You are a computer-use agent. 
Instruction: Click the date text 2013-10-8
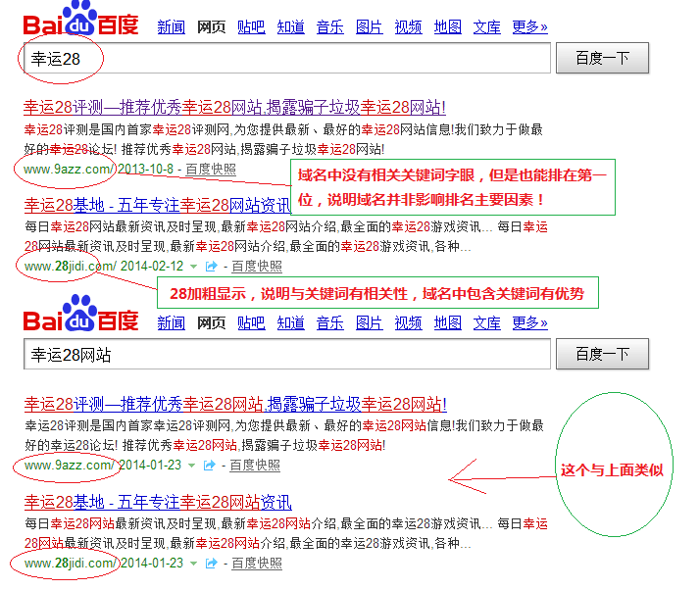[x=145, y=170]
